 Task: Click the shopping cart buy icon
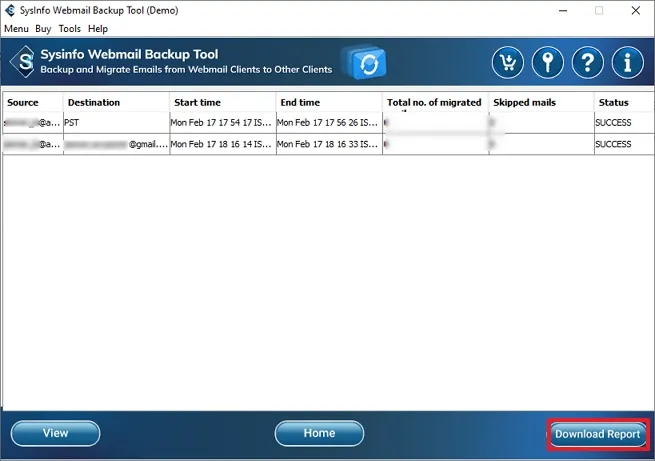pos(508,63)
